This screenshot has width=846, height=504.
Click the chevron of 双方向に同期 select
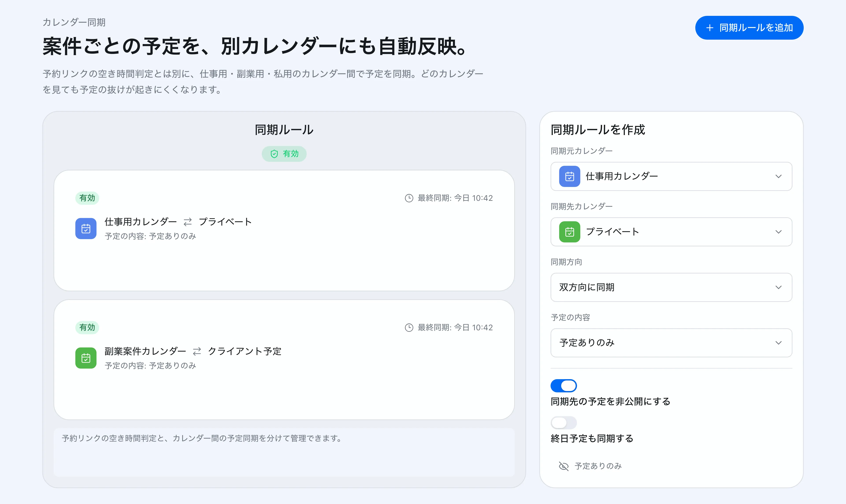778,287
